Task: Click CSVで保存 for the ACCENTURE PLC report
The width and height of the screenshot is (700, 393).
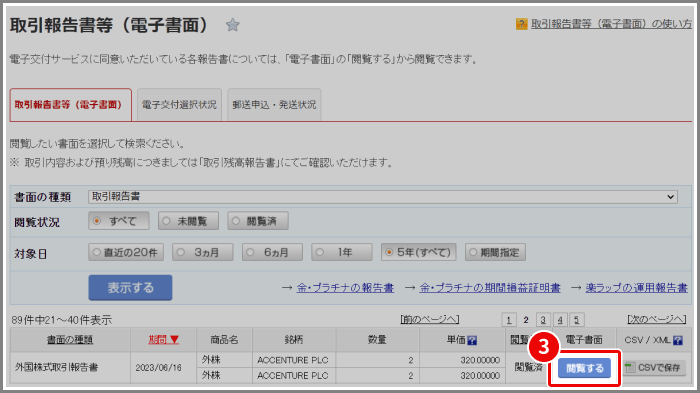Action: pos(654,368)
